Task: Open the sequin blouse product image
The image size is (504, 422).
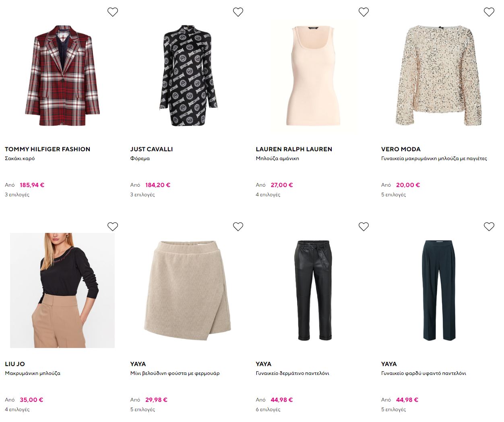Action: click(x=439, y=75)
